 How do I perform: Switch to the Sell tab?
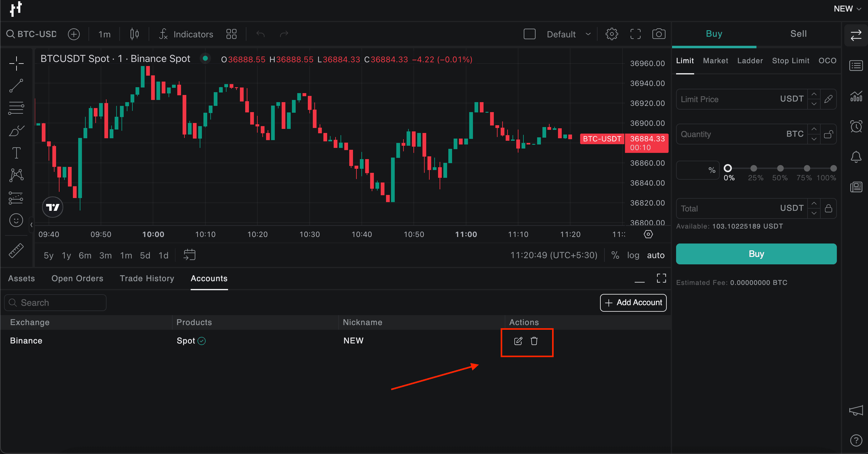pyautogui.click(x=798, y=34)
